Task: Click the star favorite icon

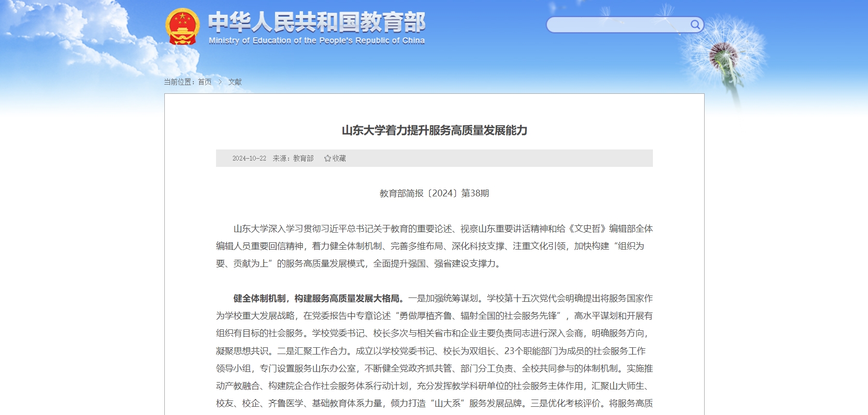Action: click(x=328, y=158)
